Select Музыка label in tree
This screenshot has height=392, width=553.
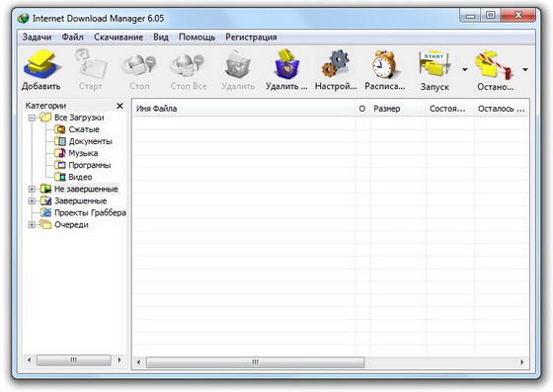pyautogui.click(x=83, y=153)
